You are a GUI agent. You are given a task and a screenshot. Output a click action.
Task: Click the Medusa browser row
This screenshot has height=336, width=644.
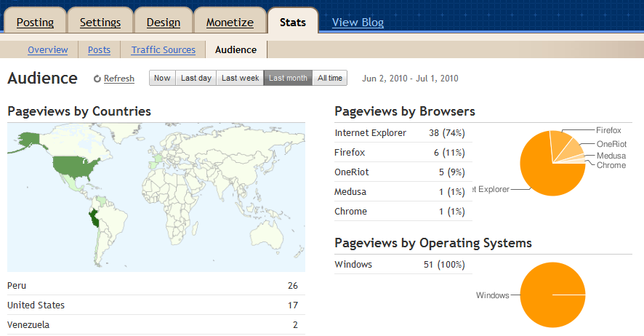coord(403,192)
